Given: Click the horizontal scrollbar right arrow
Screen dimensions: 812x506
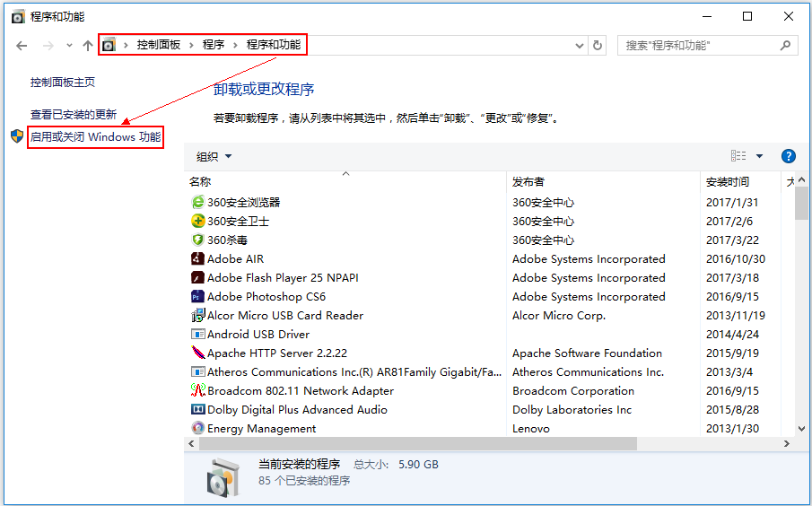Looking at the screenshot, I should (787, 444).
